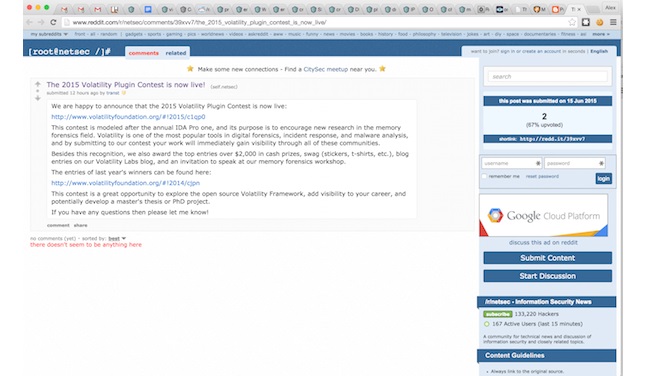Tick the remember me checkbox

coord(484,176)
